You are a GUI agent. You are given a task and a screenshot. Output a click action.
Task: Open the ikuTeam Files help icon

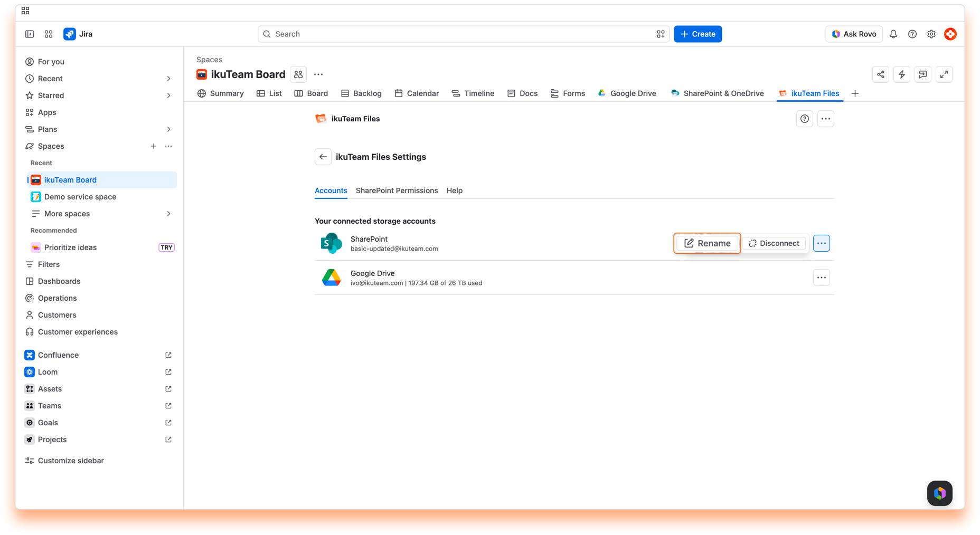[x=805, y=119]
